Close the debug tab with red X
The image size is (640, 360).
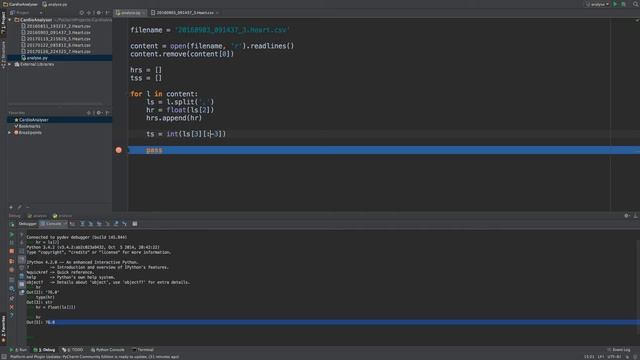(11, 307)
